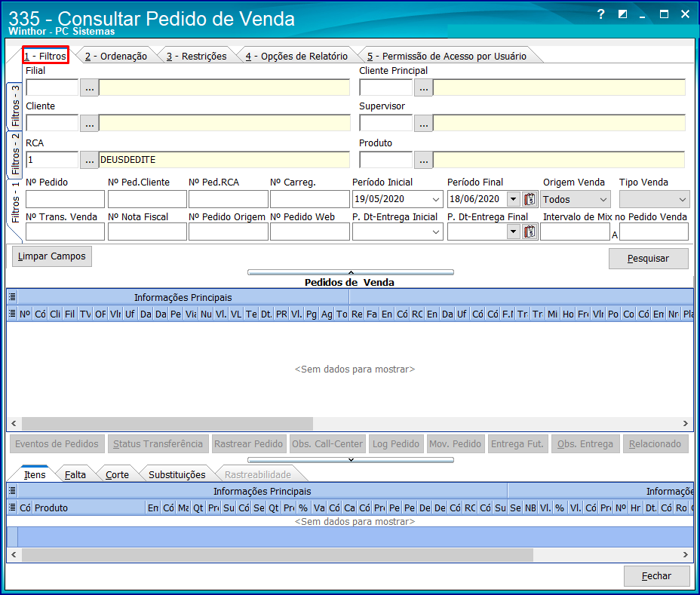Viewport: 700px width, 595px height.
Task: Expand the Período Inicial date dropdown
Action: (x=436, y=199)
